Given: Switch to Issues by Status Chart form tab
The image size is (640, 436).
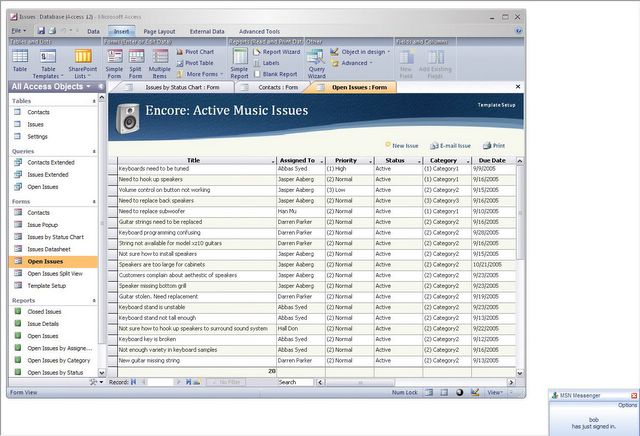Looking at the screenshot, I should tap(176, 87).
